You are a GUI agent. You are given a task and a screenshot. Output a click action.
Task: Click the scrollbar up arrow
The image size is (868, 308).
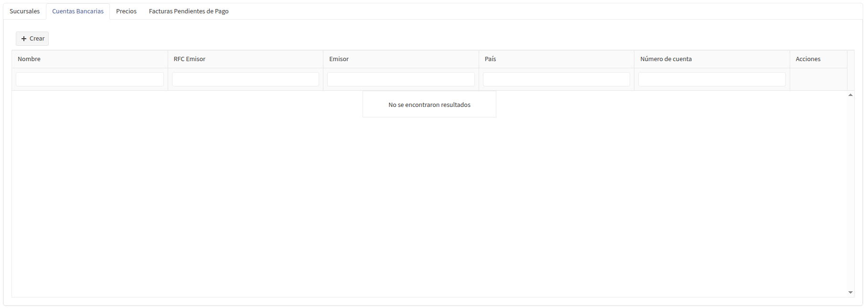[x=850, y=95]
